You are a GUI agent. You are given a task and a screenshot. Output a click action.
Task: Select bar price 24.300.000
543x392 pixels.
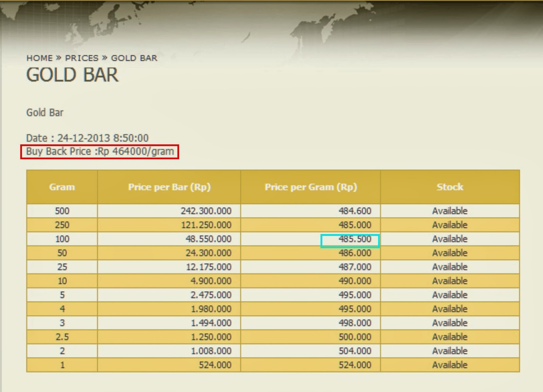(x=208, y=253)
